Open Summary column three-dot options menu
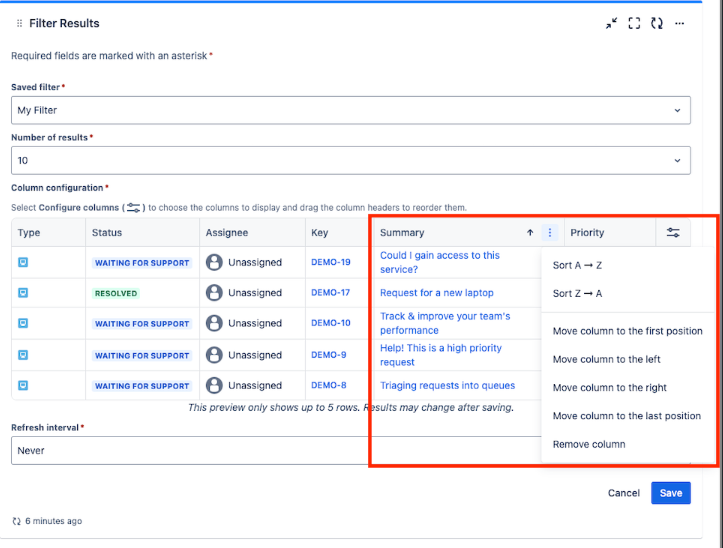The image size is (723, 548). click(550, 232)
